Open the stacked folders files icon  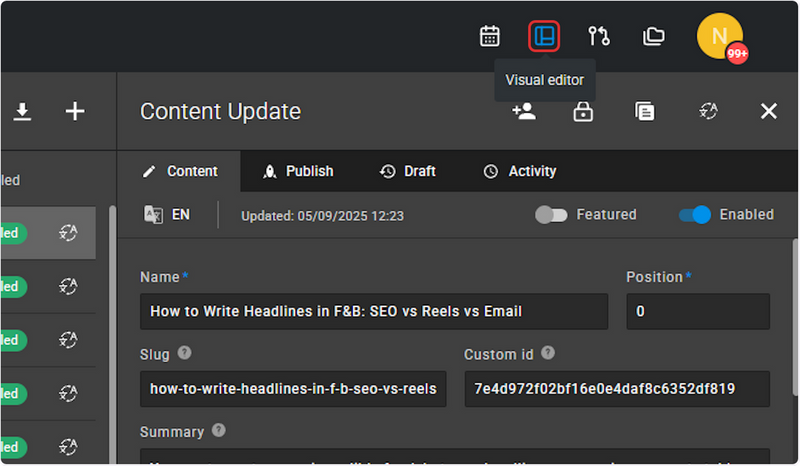click(653, 36)
